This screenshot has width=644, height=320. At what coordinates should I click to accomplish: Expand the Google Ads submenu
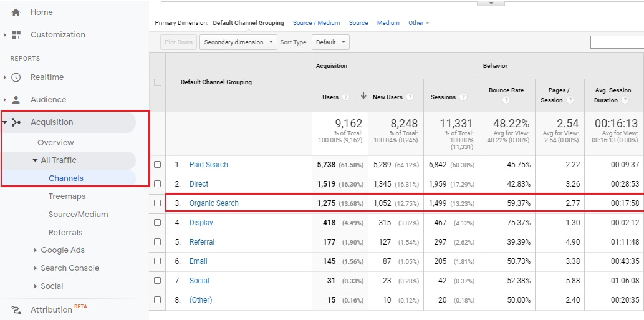point(35,250)
